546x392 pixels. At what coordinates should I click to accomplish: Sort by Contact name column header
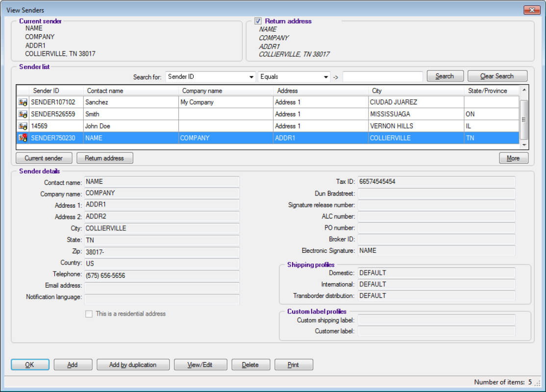click(x=131, y=91)
